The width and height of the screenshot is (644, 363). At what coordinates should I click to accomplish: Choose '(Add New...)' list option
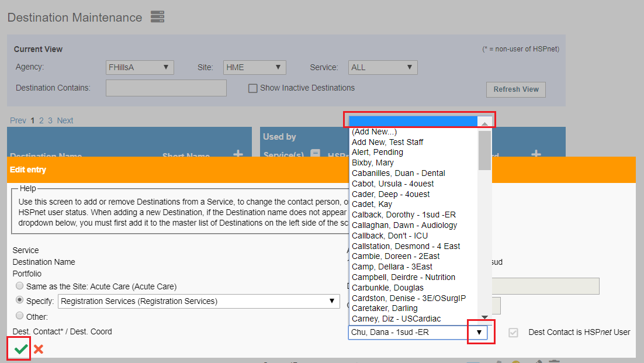pos(374,132)
